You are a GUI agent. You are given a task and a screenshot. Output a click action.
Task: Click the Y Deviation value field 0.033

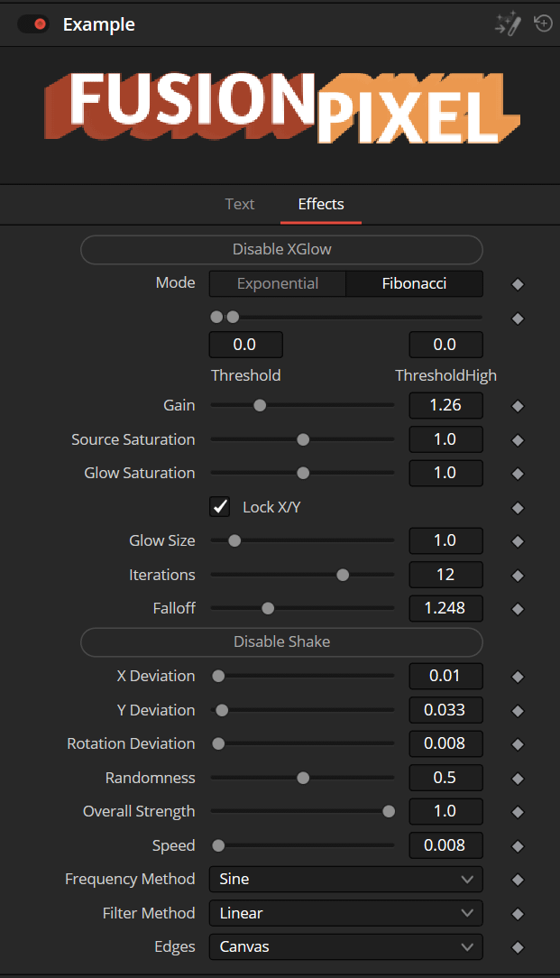[445, 710]
